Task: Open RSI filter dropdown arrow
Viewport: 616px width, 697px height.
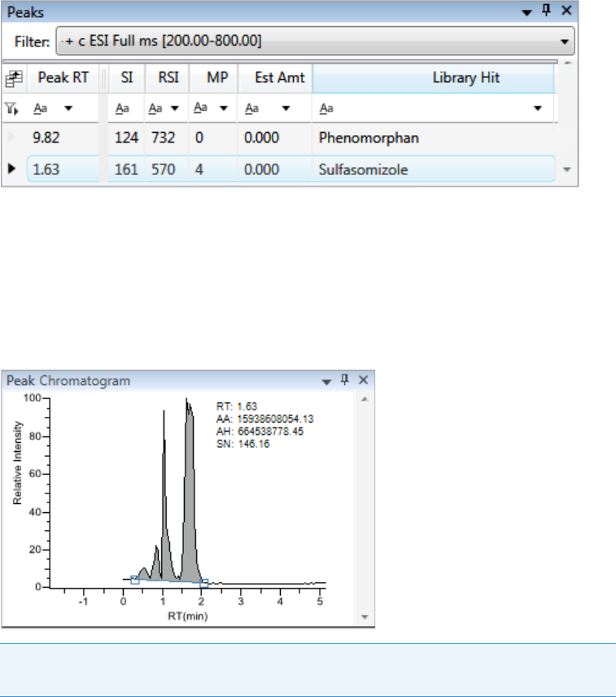Action: pyautogui.click(x=175, y=108)
